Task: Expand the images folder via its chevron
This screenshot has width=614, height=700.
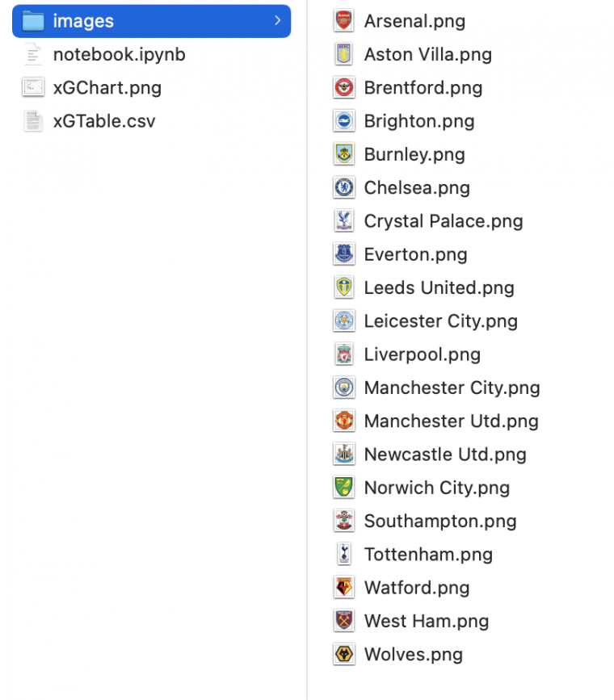Action: pyautogui.click(x=278, y=20)
